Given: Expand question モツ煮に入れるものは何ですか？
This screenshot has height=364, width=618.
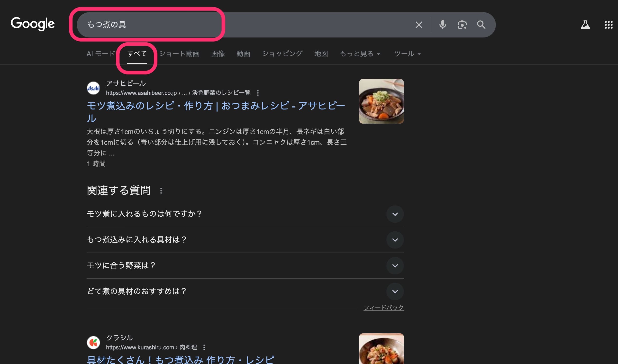Looking at the screenshot, I should click(x=395, y=214).
